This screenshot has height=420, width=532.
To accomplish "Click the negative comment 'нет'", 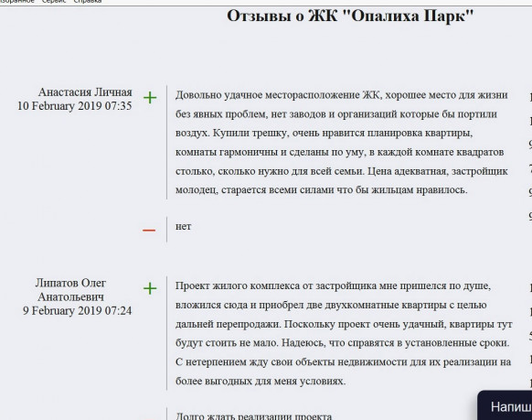I will click(x=183, y=226).
